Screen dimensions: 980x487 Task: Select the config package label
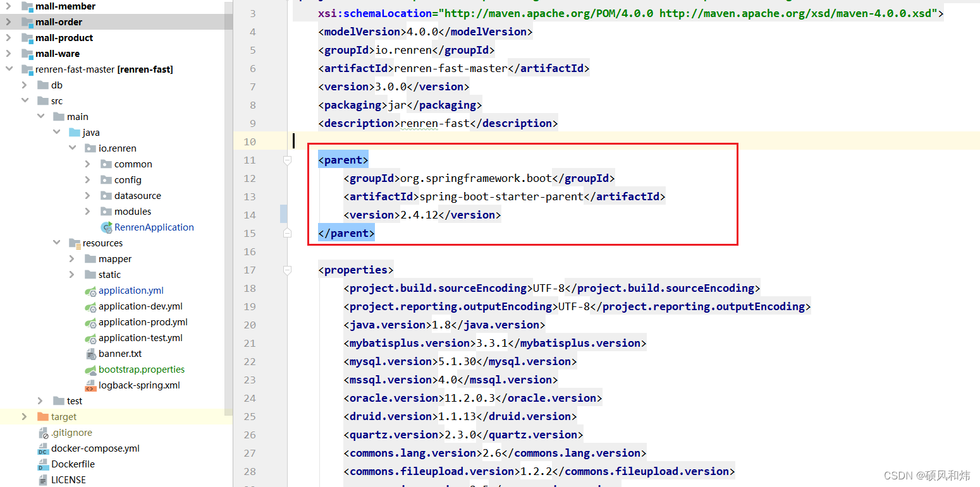point(128,180)
